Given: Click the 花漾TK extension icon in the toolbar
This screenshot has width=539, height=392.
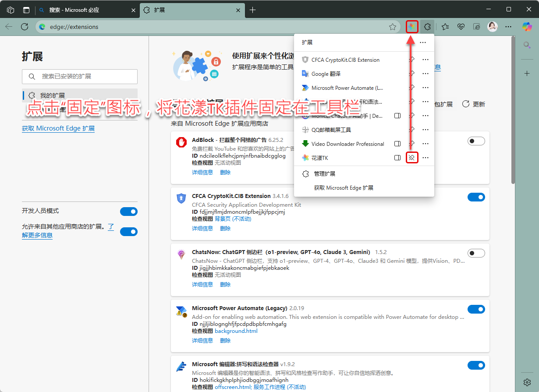Looking at the screenshot, I should 411,27.
